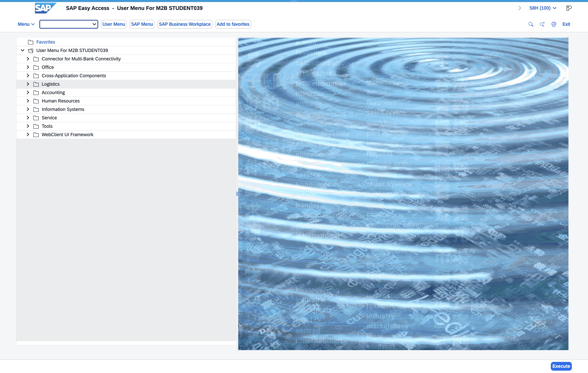Click the User Menu button

(x=113, y=24)
